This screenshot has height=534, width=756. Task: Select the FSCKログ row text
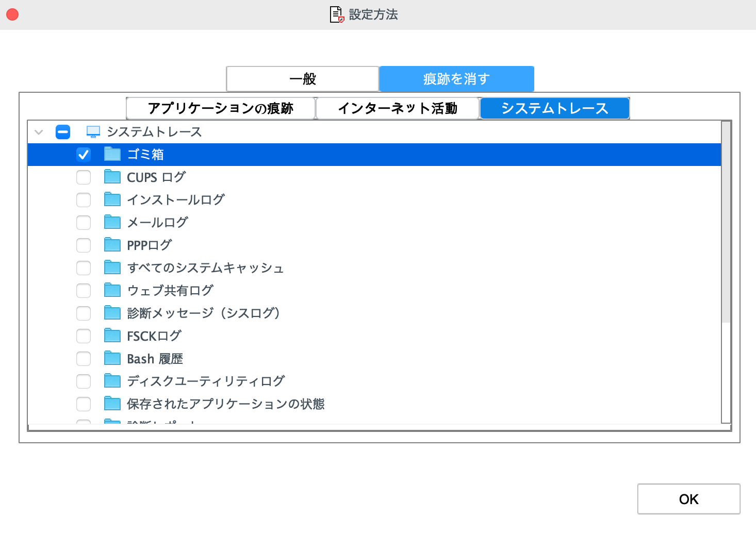click(154, 336)
